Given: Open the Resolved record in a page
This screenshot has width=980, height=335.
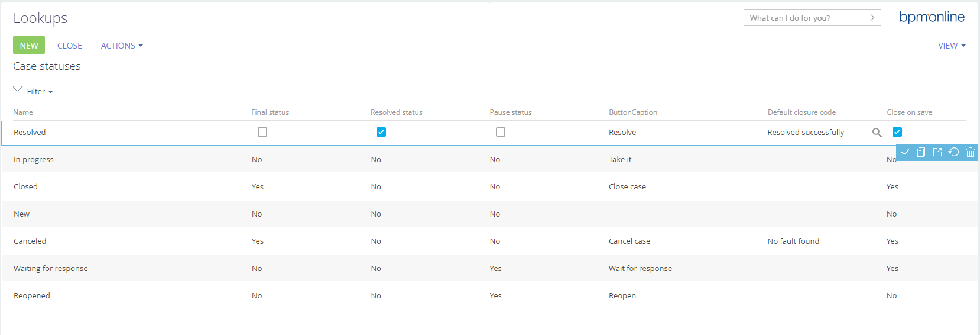Looking at the screenshot, I should 937,152.
